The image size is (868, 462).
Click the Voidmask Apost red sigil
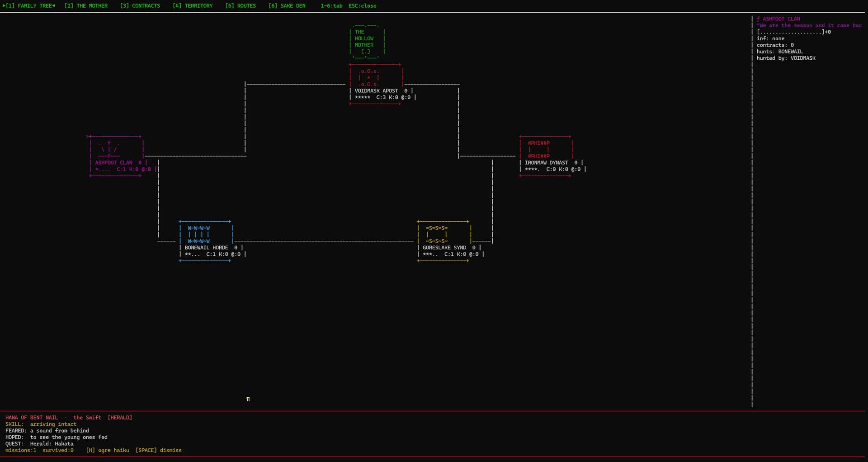click(369, 78)
